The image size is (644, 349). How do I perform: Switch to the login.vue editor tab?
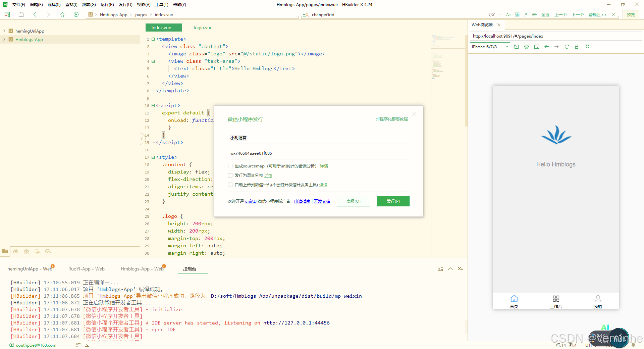[203, 28]
